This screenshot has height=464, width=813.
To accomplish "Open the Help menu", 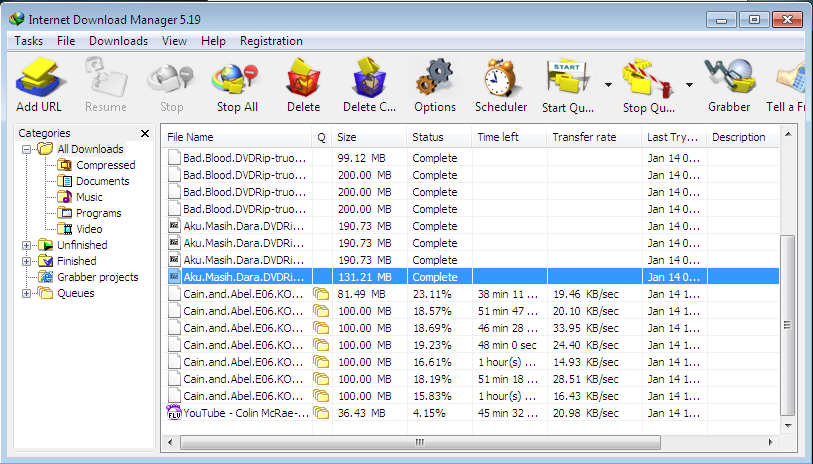I will coord(213,41).
